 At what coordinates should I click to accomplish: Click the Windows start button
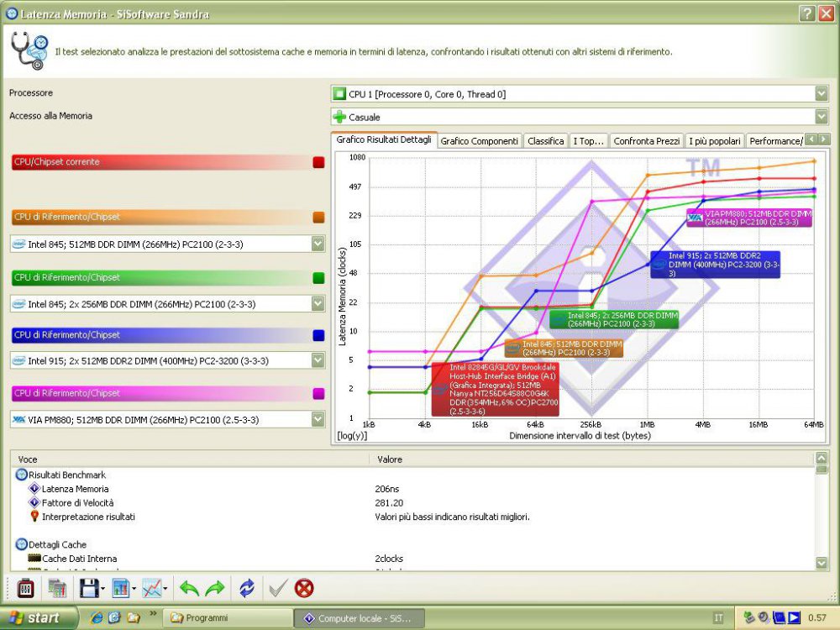pos(39,617)
